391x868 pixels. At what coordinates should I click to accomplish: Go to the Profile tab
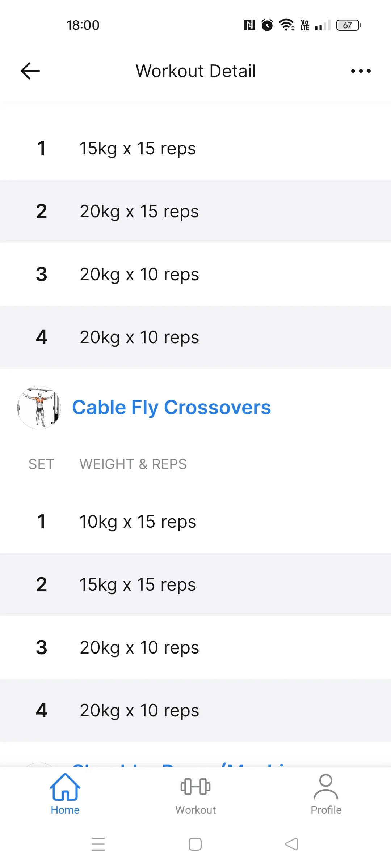pos(326,794)
